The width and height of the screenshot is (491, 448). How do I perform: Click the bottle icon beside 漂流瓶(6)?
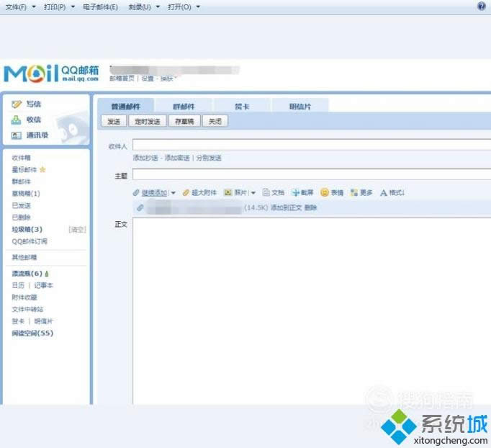[x=47, y=274]
